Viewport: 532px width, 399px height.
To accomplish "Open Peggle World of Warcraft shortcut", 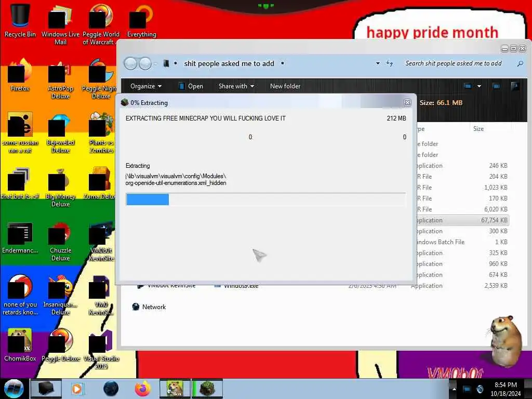I will click(100, 24).
